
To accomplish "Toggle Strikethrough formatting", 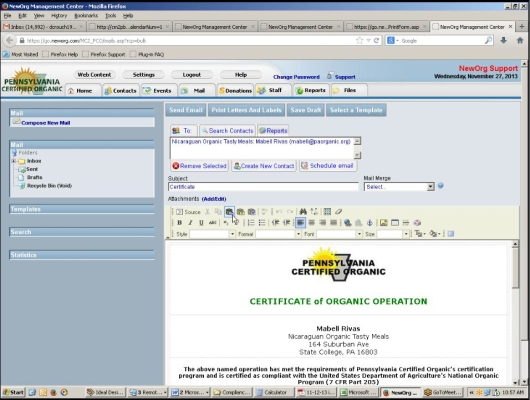I will [x=212, y=223].
